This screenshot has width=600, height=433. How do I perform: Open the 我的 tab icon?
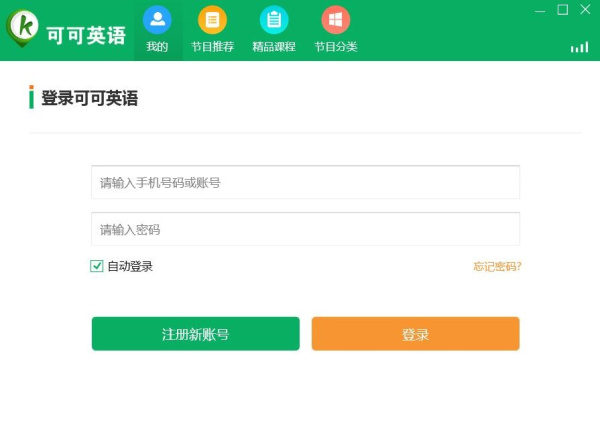(x=157, y=20)
